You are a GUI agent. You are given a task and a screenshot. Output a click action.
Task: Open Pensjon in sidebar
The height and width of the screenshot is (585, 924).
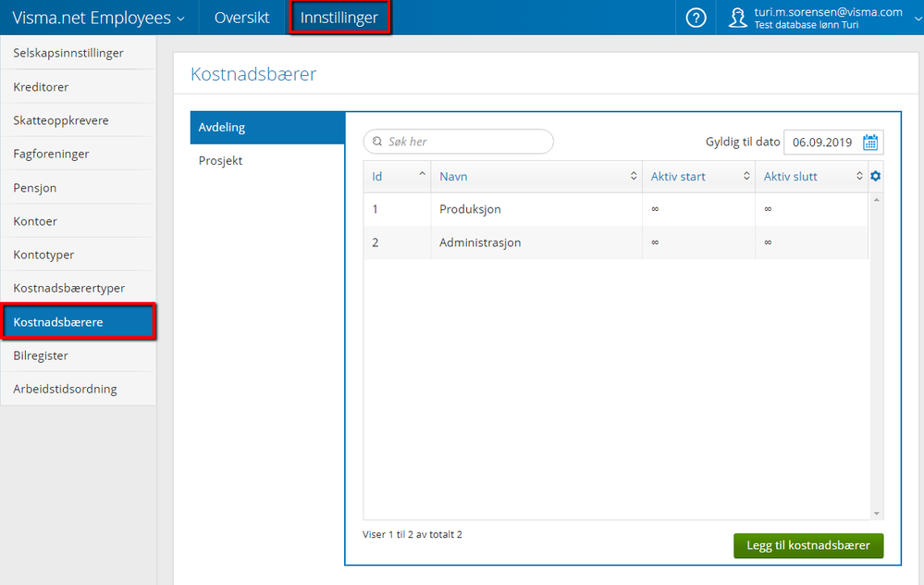(x=79, y=188)
